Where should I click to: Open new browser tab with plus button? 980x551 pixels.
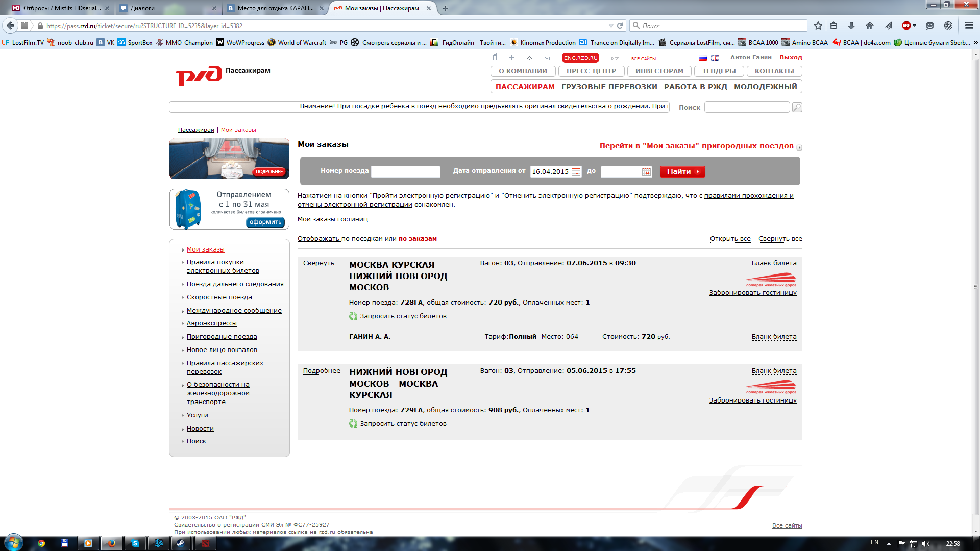(446, 8)
